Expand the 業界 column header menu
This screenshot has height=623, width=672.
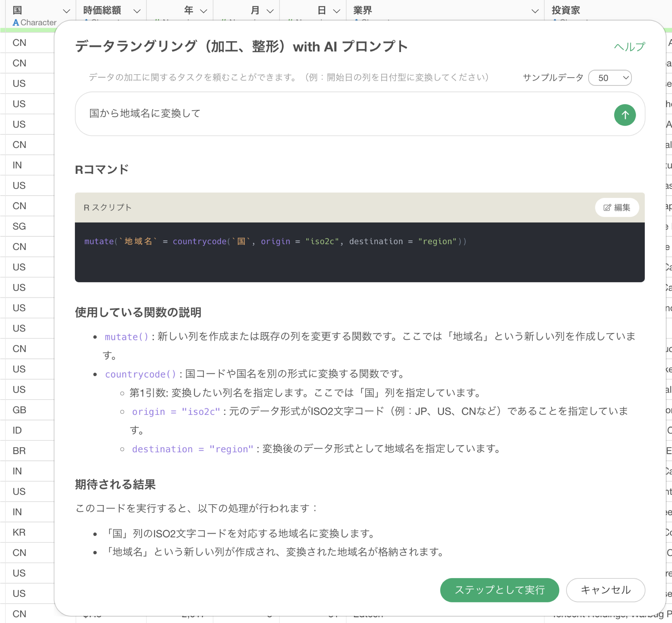point(535,11)
